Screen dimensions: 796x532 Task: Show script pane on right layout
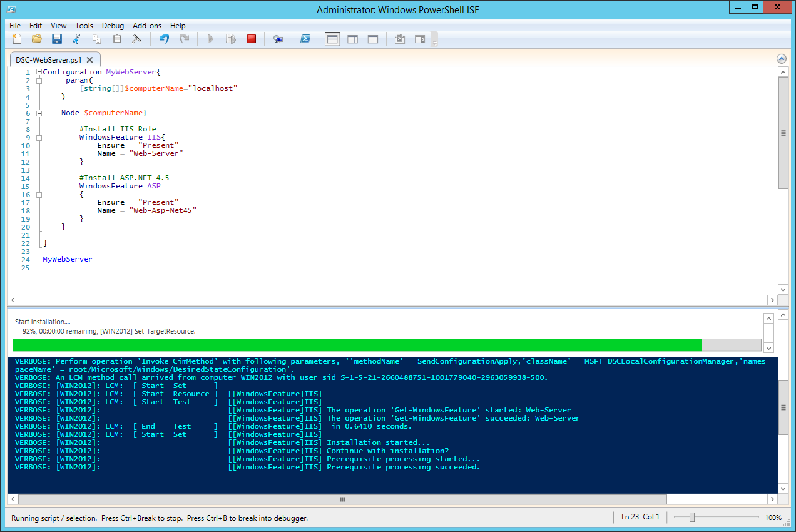(353, 39)
